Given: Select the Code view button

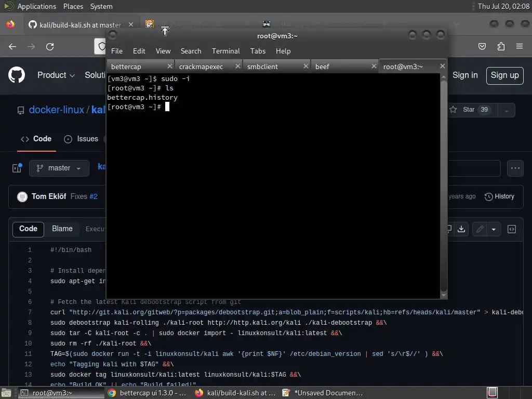Looking at the screenshot, I should [28, 229].
